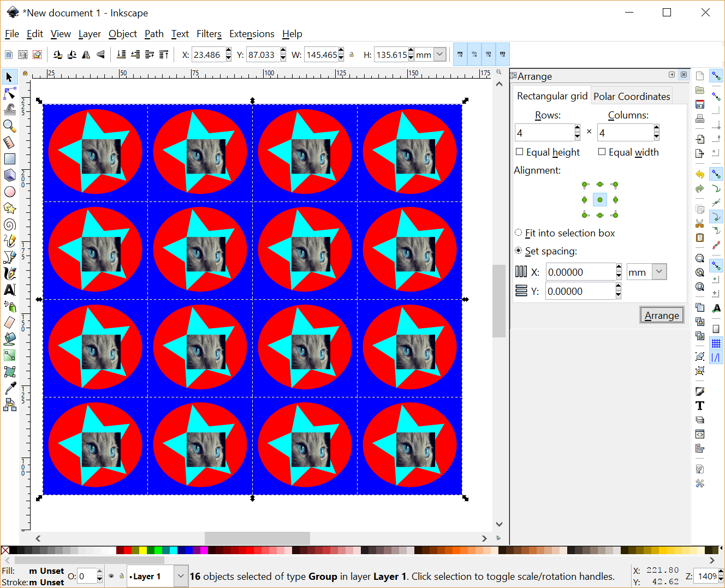The image size is (725, 588).
Task: Activate the Star tool
Action: coord(9,208)
